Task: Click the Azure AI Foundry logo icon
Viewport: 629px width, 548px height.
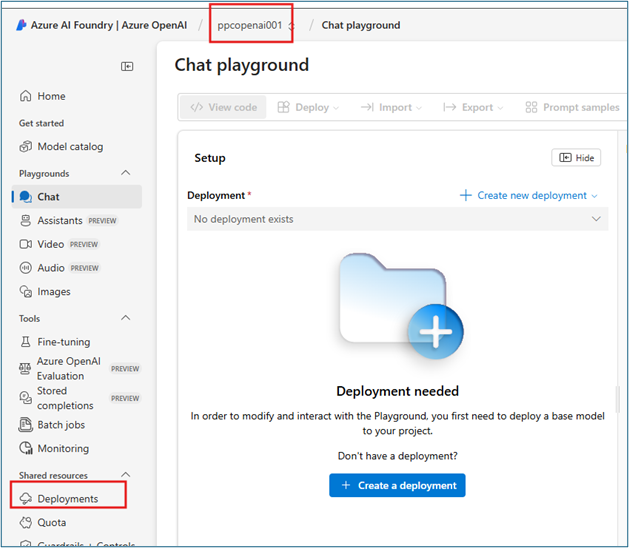Action: [21, 25]
